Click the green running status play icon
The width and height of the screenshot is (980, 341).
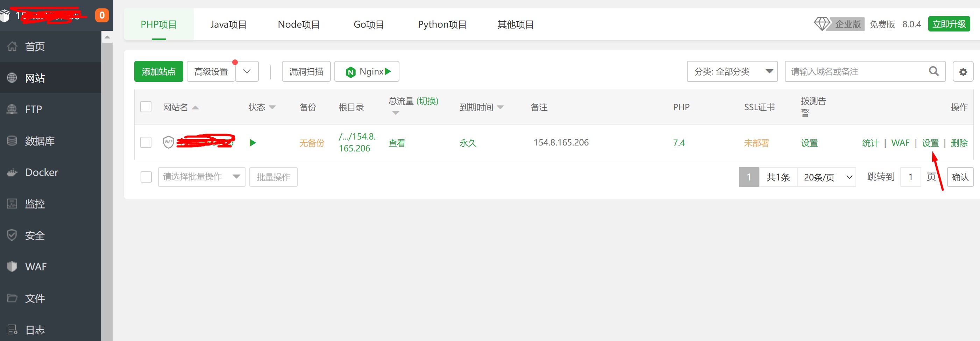pos(253,143)
